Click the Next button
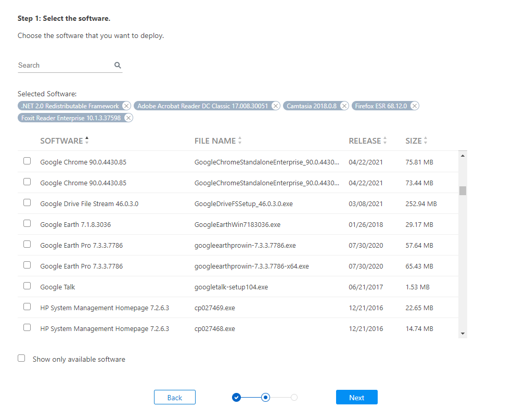Viewport: 514px width, 420px height. 356,397
